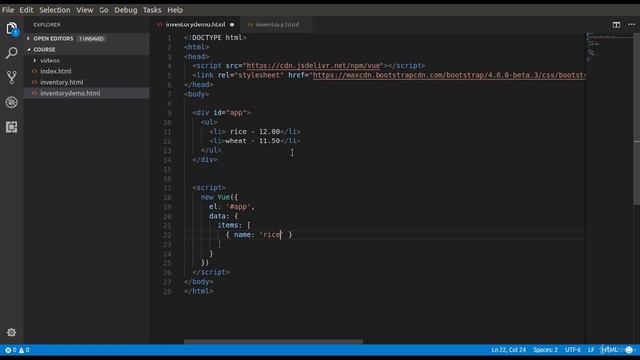Open index.html in the explorer
640x360 pixels.
(56, 71)
